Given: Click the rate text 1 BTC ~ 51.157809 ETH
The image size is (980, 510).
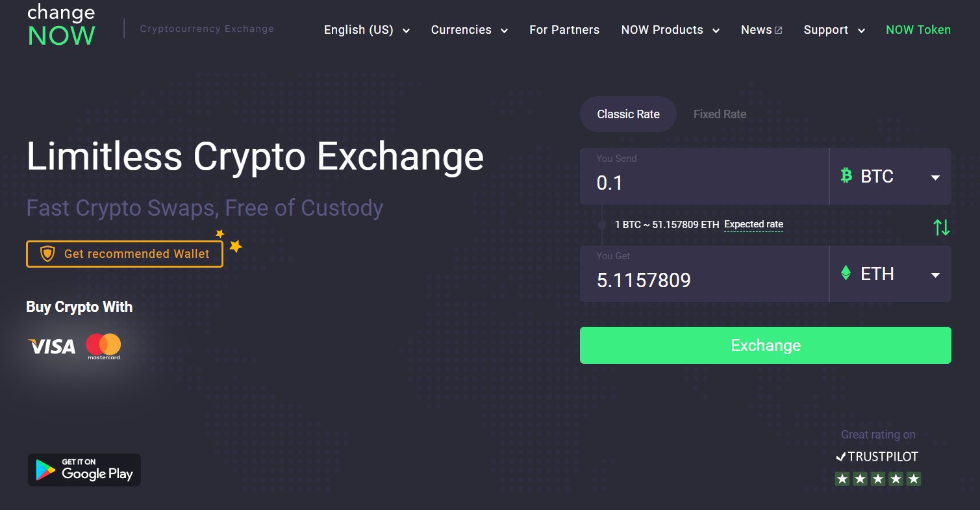Looking at the screenshot, I should click(x=667, y=225).
